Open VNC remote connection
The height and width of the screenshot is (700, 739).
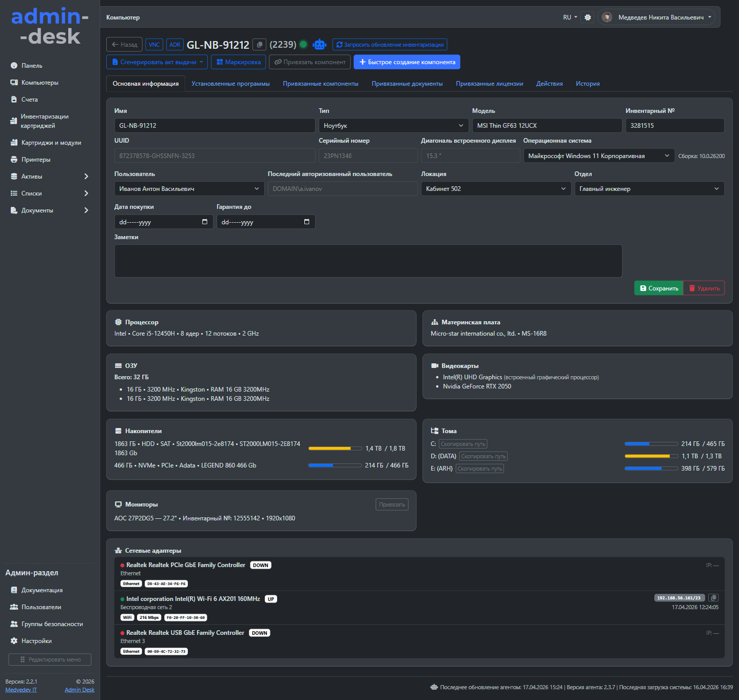(154, 45)
